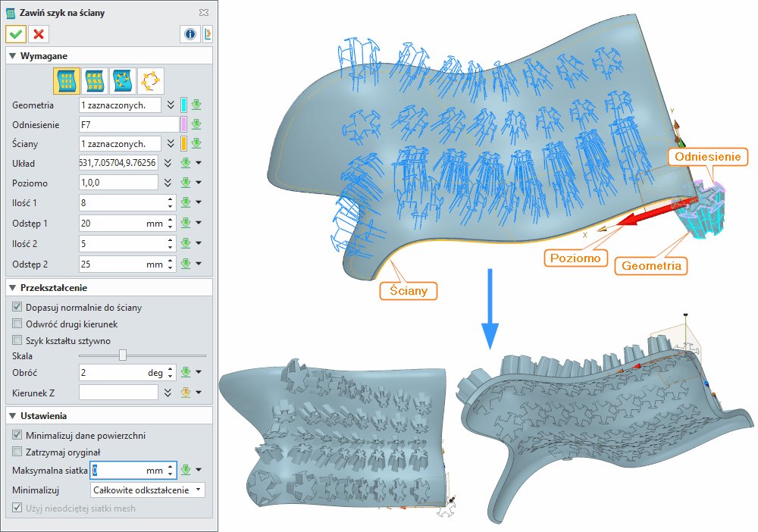Enable Odwróć drugi kierunek checkbox
Image resolution: width=758 pixels, height=532 pixels.
(x=17, y=324)
